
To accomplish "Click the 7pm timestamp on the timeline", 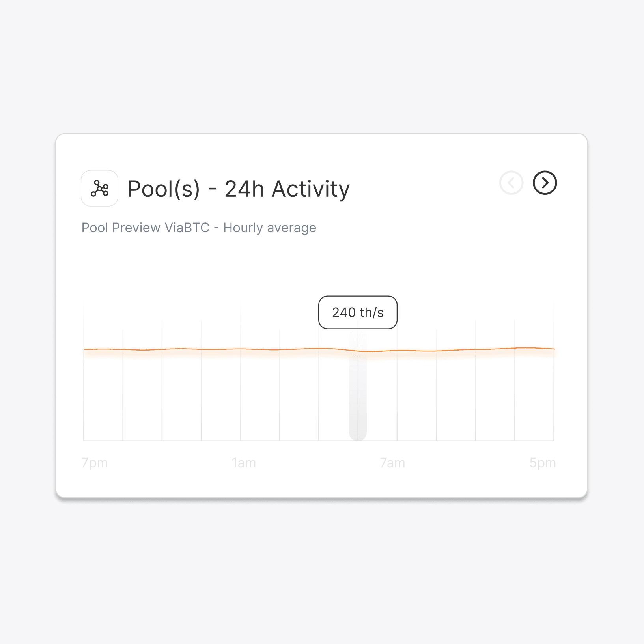I will pyautogui.click(x=95, y=462).
